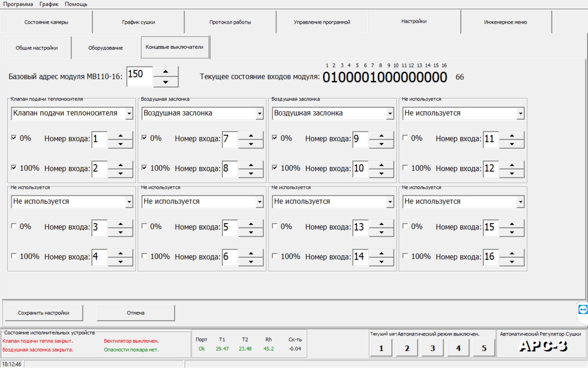Decrement input number 14 spinner down

381,262
